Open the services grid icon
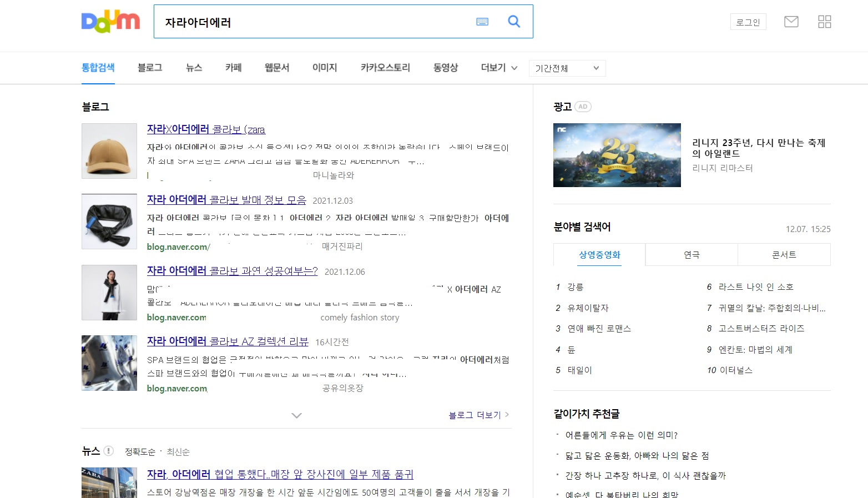Image resolution: width=868 pixels, height=498 pixels. 825,22
